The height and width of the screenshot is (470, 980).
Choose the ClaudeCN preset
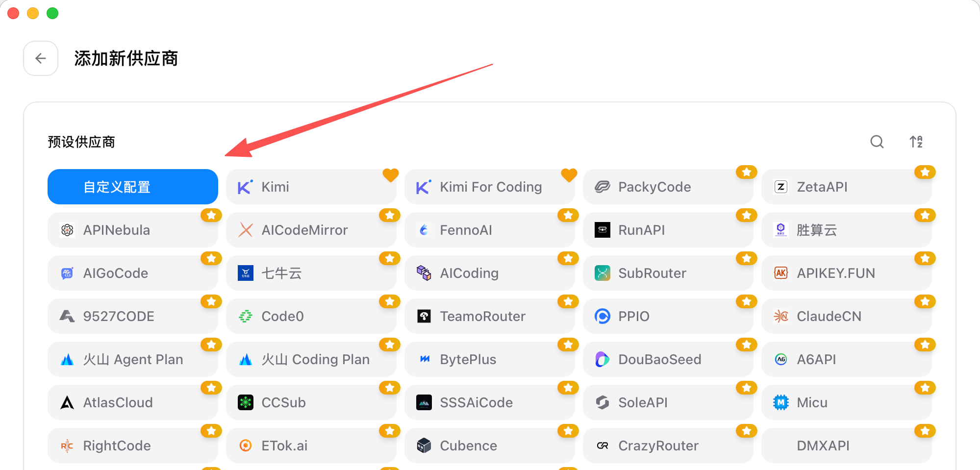847,316
